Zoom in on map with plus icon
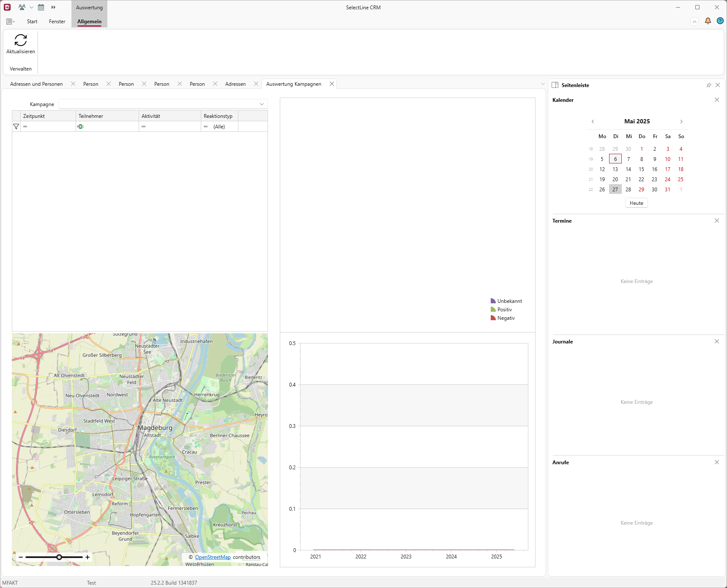 pos(87,557)
